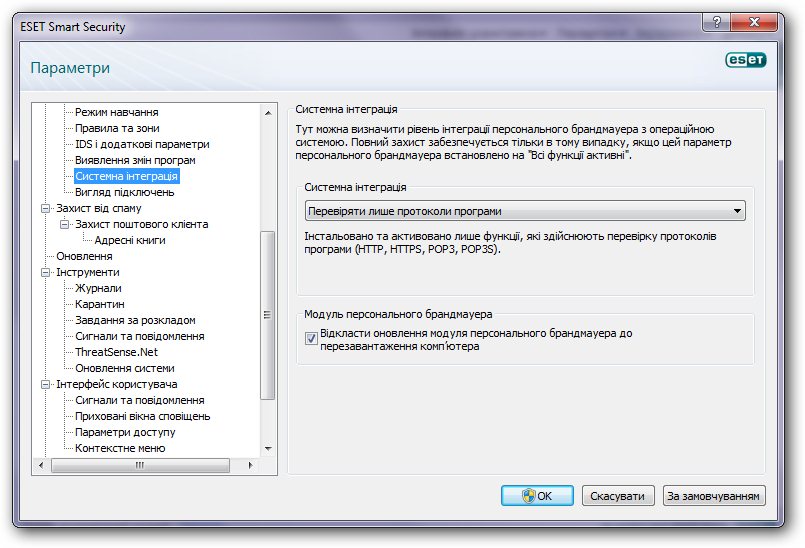Collapse the 'Захист поштового клієнта' node

tap(65, 224)
